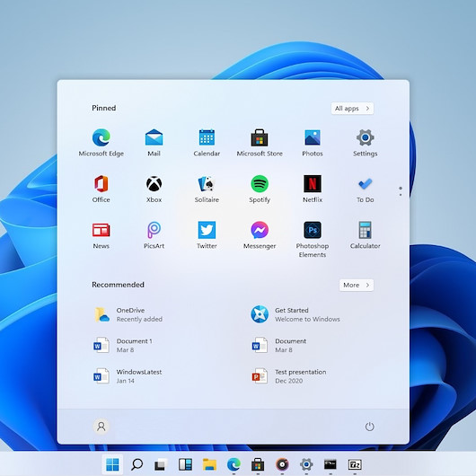Open the Settings gear on taskbar
This screenshot has height=476, width=476.
point(306,464)
